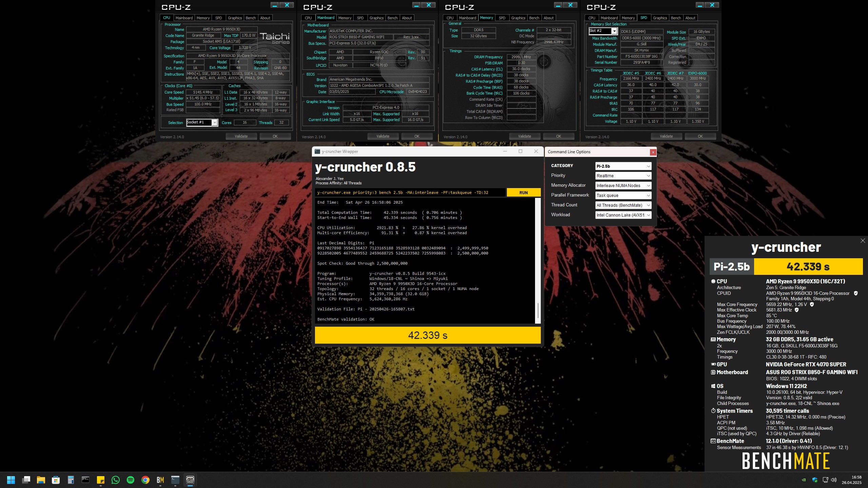868x488 pixels.
Task: Open network status tray icon
Action: coord(826,480)
